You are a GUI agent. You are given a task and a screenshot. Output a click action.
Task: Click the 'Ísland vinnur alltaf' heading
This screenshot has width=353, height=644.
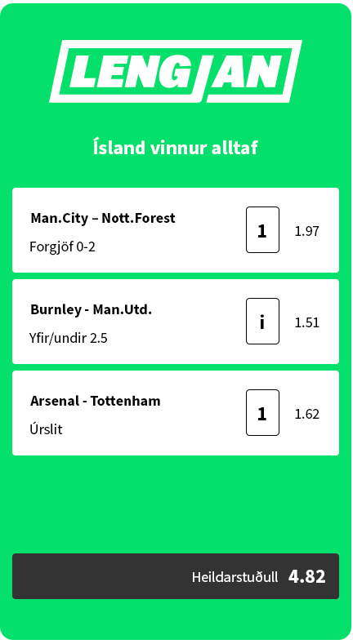[176, 148]
